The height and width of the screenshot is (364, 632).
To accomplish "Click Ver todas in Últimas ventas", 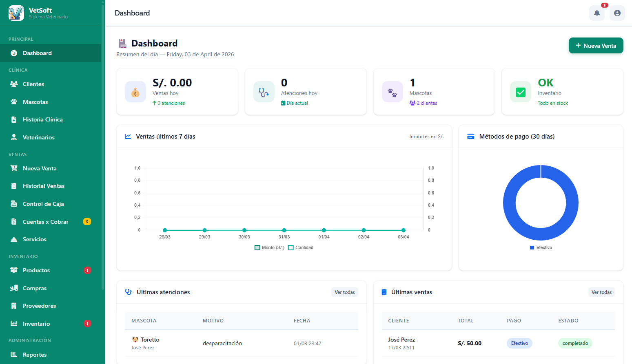I will coord(601,292).
